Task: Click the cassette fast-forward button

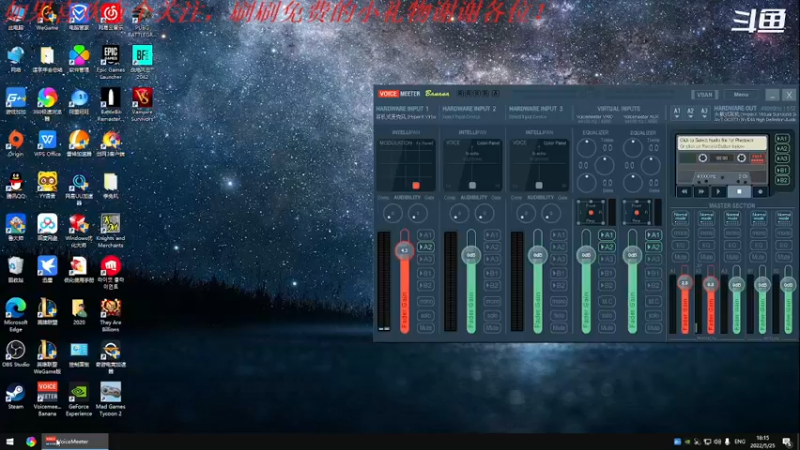Action: tap(702, 192)
